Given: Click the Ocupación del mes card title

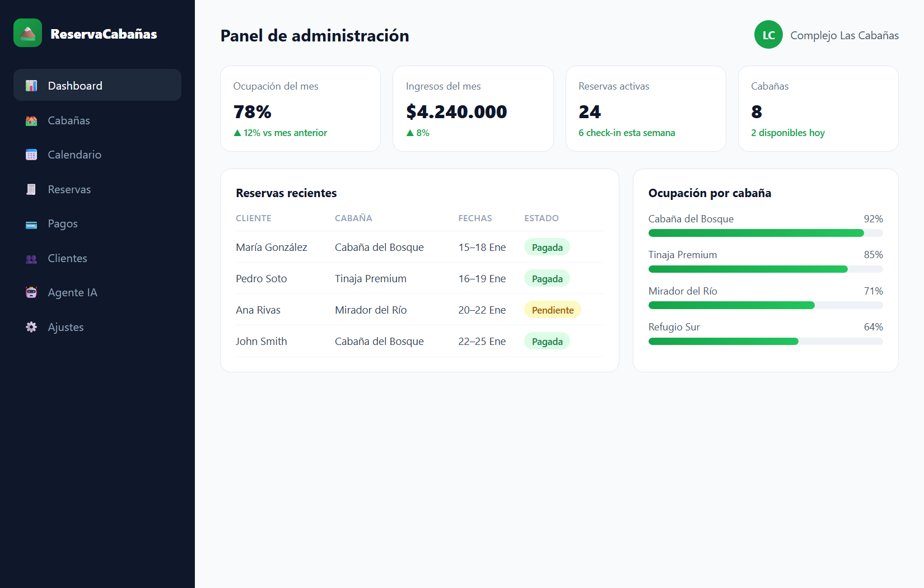Looking at the screenshot, I should pos(276,86).
